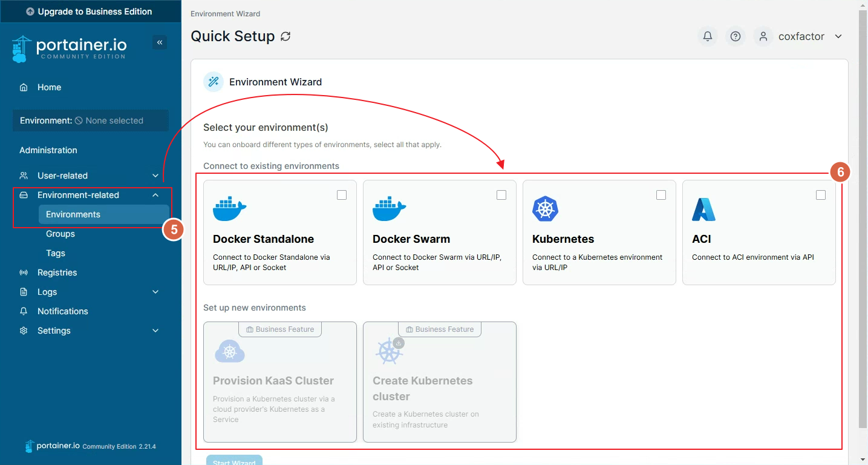Click the 'Select your environment(s)' heading
Screen dimensions: 868x465
266,127
